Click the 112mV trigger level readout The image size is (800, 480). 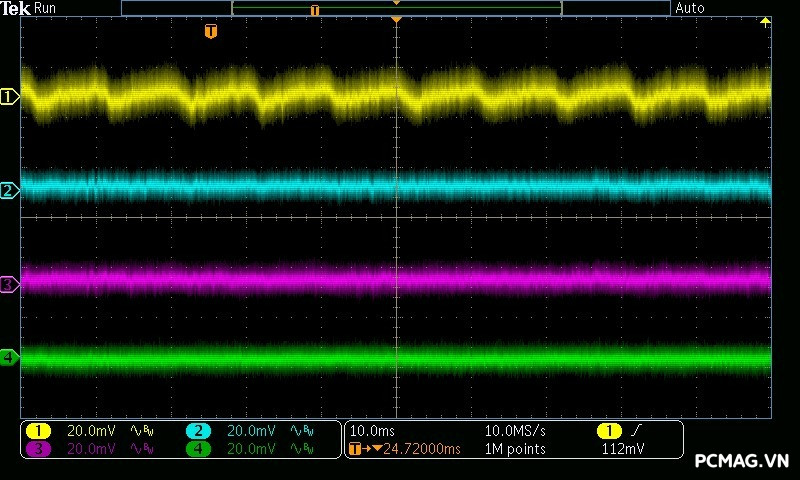(x=623, y=449)
